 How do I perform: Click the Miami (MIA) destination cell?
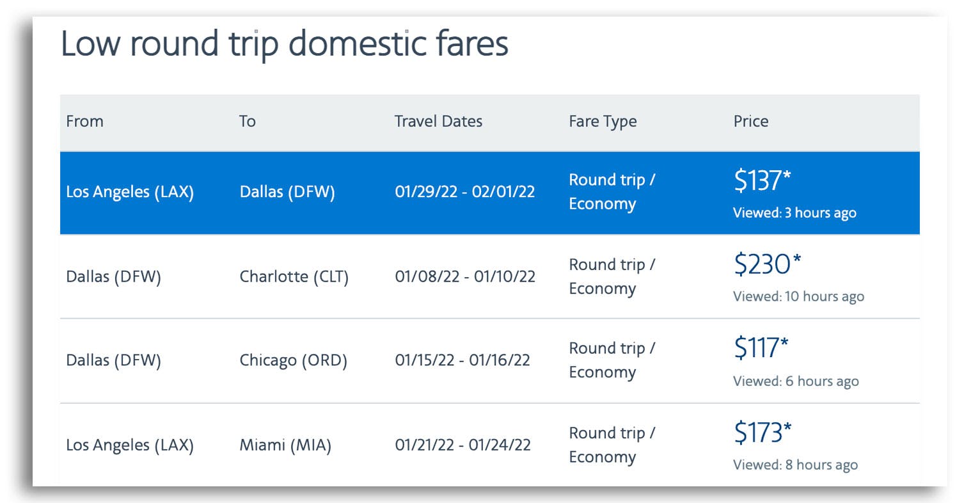(x=285, y=445)
